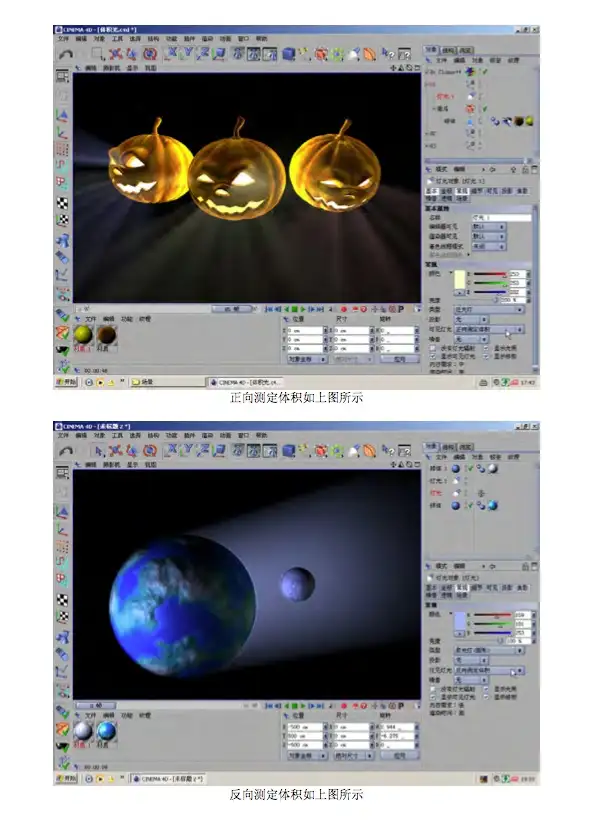Open the 可见灯光 dropdown in the Earth window
This screenshot has height=838, width=595.
pos(489,670)
